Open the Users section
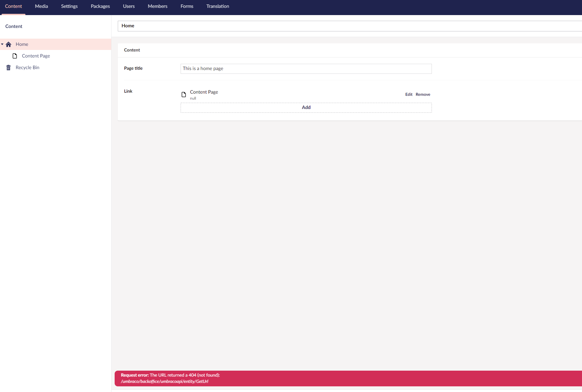The height and width of the screenshot is (392, 582). click(x=128, y=6)
